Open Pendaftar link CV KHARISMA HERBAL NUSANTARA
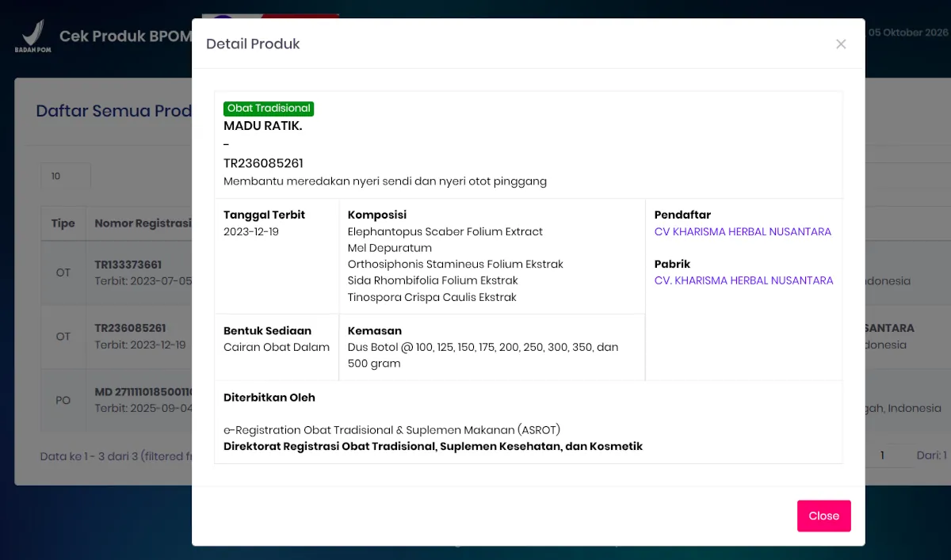This screenshot has height=560, width=951. pyautogui.click(x=743, y=232)
